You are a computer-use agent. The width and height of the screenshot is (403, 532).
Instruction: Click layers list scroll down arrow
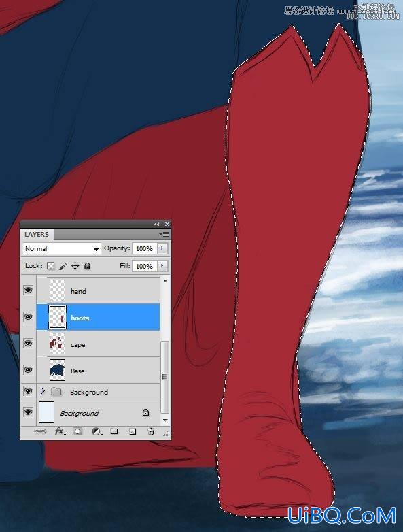click(x=165, y=420)
